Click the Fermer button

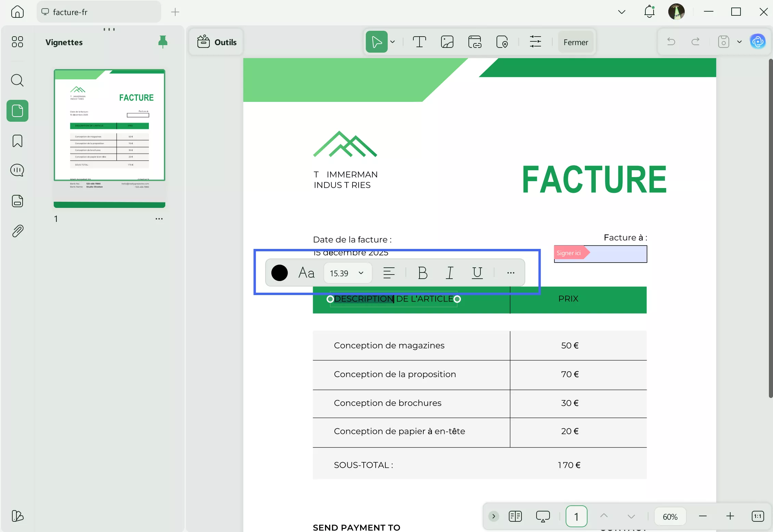click(576, 42)
